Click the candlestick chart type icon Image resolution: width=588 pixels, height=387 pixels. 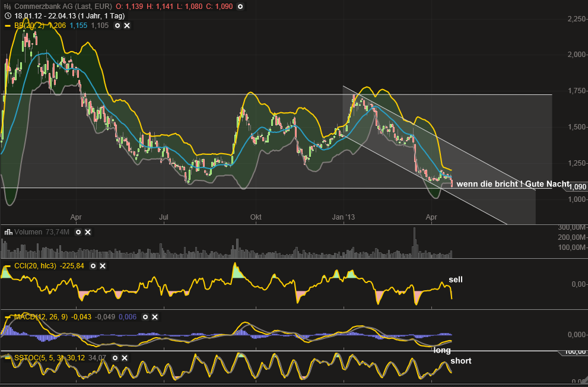[8, 7]
